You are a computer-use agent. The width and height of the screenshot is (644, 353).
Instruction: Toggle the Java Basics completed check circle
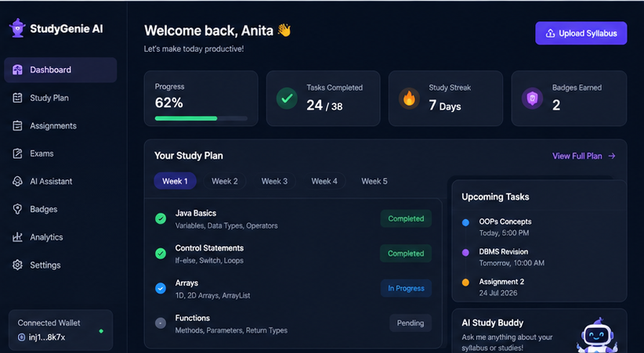click(161, 218)
